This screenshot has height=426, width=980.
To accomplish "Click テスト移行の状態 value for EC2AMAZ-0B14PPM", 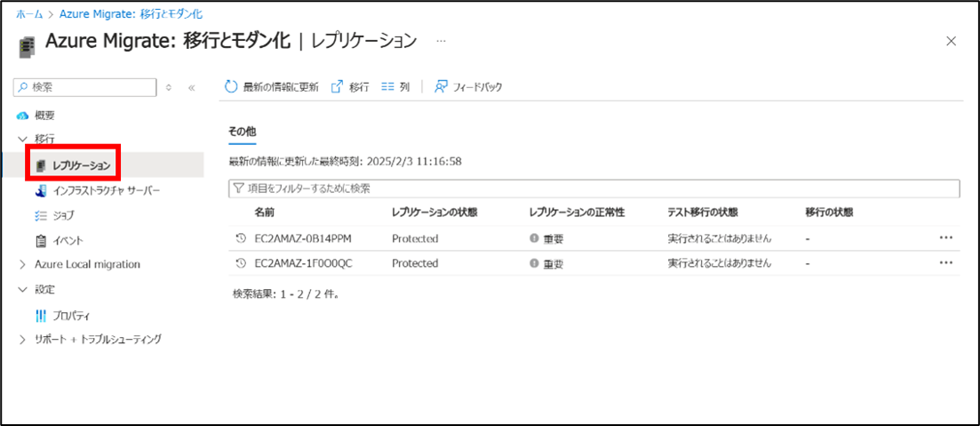I will pyautogui.click(x=720, y=238).
